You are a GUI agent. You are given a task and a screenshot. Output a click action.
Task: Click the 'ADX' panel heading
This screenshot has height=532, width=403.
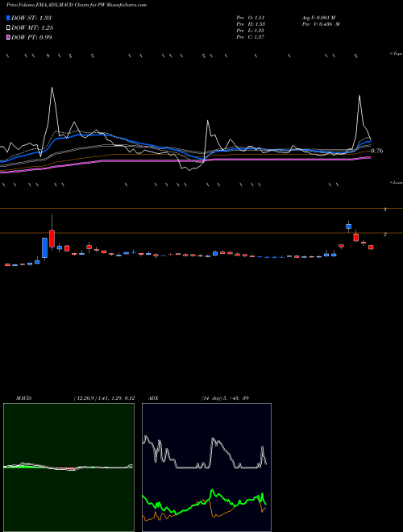[x=154, y=398]
